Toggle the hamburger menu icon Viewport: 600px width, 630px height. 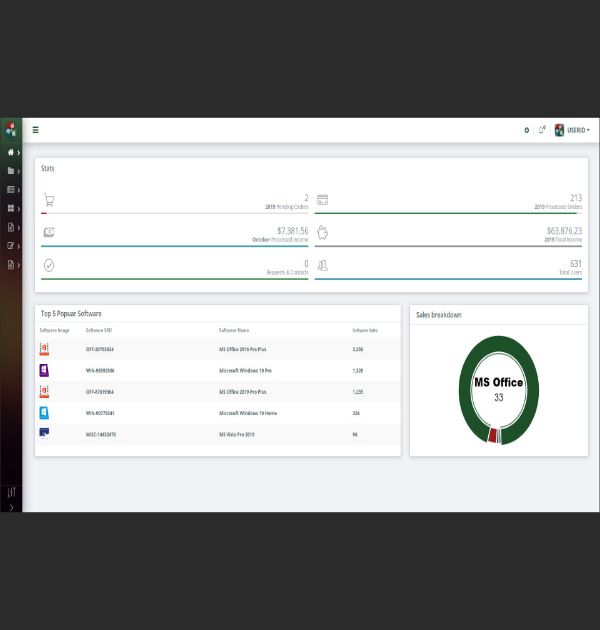(x=35, y=130)
